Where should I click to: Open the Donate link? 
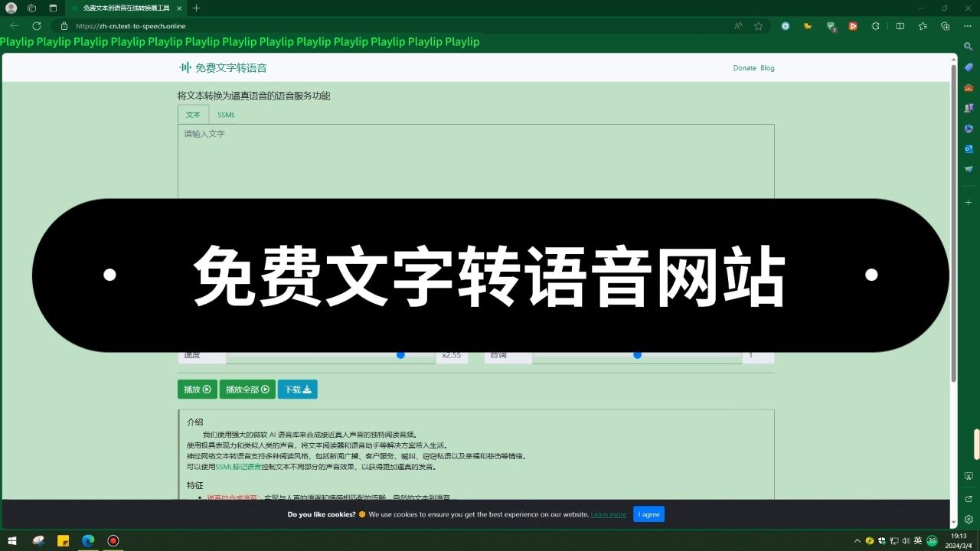pos(743,67)
